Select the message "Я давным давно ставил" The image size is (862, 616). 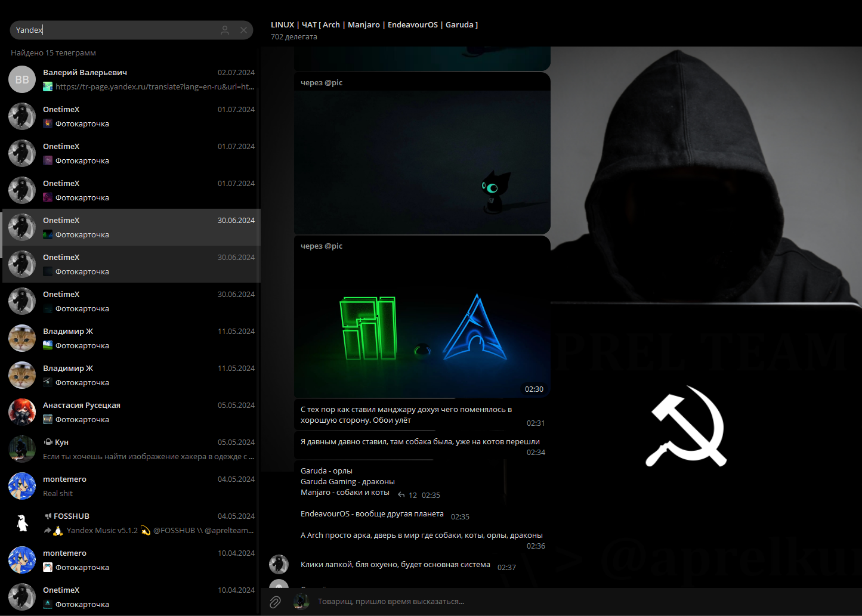(x=422, y=445)
